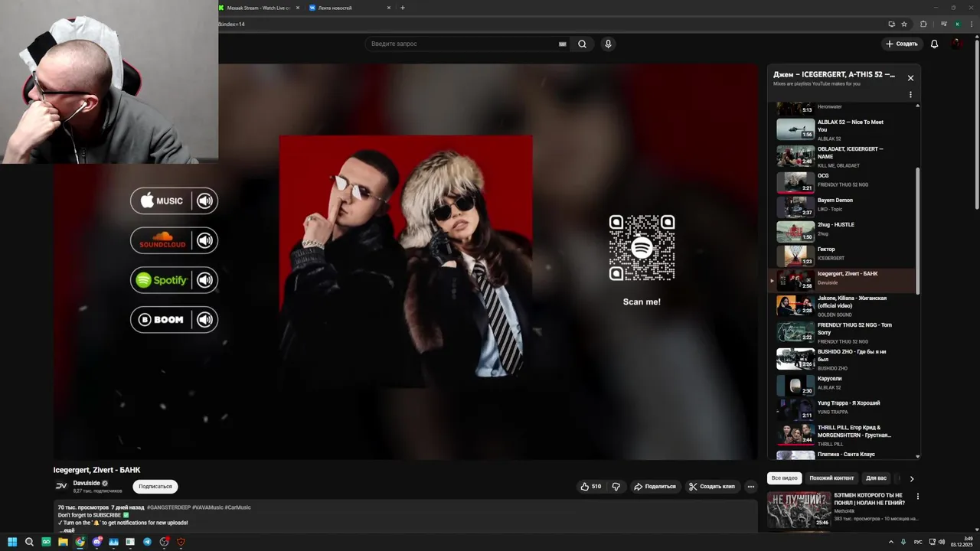Image resolution: width=980 pixels, height=551 pixels.
Task: Open the Davuiside channel name link
Action: [87, 484]
